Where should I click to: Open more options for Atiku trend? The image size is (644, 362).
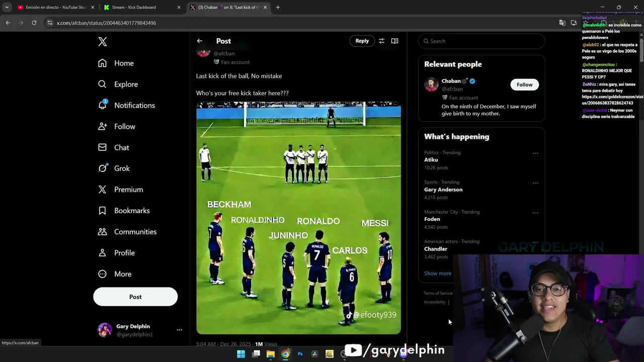535,153
